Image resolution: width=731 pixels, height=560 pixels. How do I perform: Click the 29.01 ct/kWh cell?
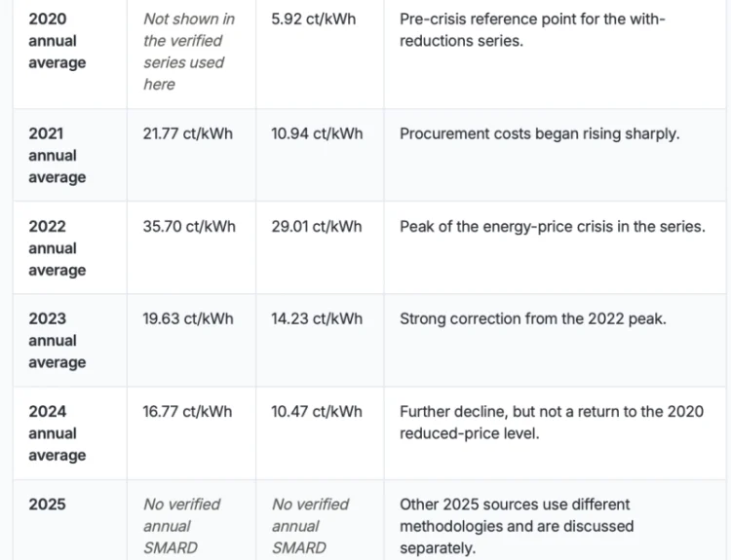click(x=316, y=226)
